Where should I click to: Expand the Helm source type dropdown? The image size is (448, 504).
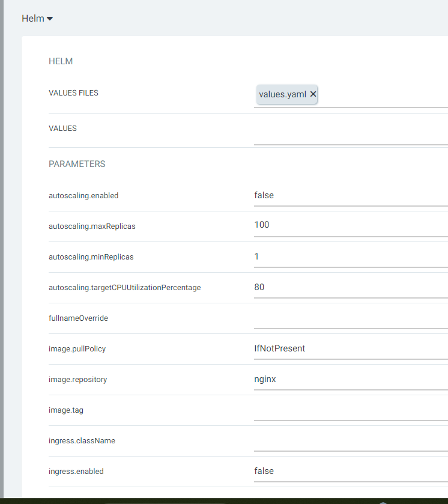point(37,19)
